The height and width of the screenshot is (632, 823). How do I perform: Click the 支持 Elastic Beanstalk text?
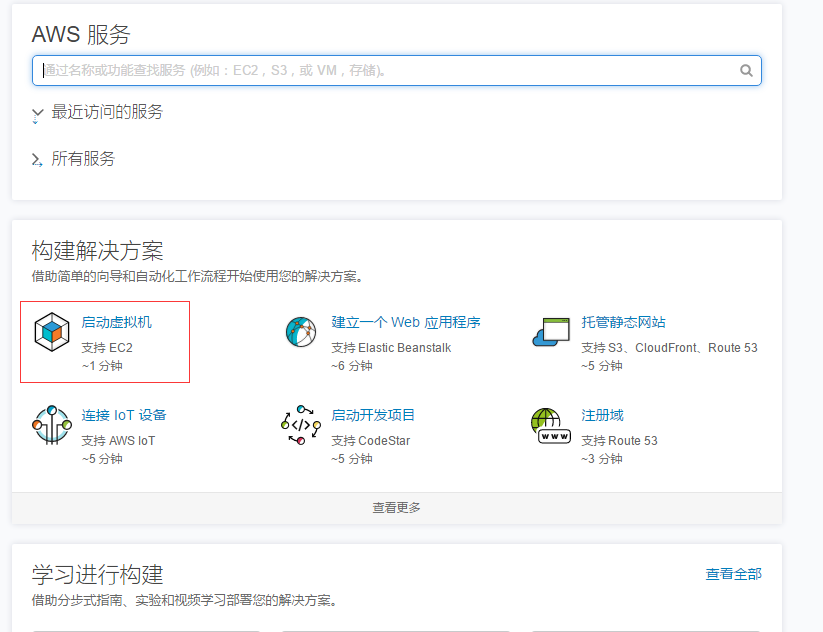click(391, 347)
